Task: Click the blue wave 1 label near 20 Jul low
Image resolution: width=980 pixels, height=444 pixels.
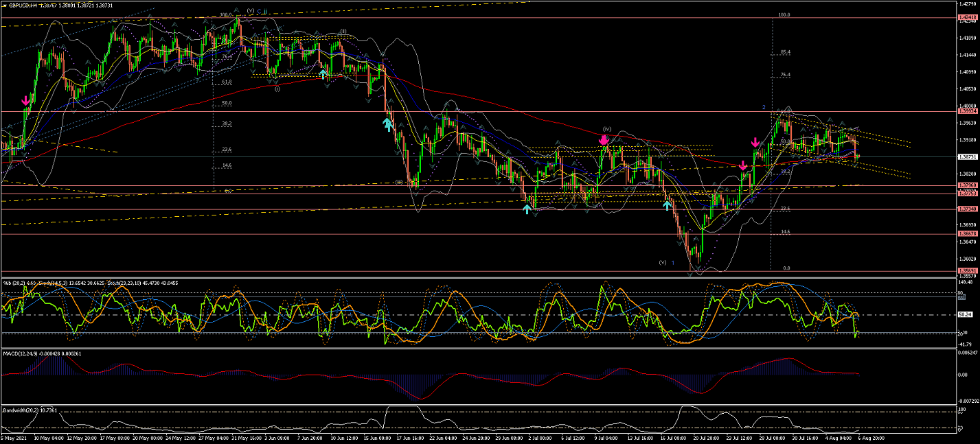Action: tap(674, 263)
